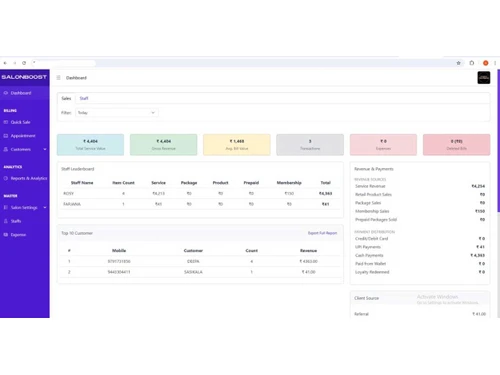The image size is (500, 375).
Task: Click the Credit/Debit Card line
Action: pos(420,238)
